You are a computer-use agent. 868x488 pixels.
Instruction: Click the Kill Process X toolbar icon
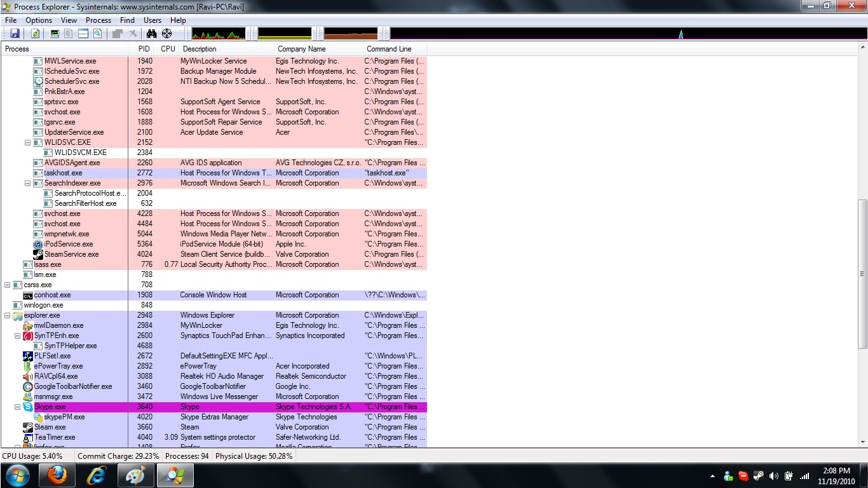[x=133, y=34]
